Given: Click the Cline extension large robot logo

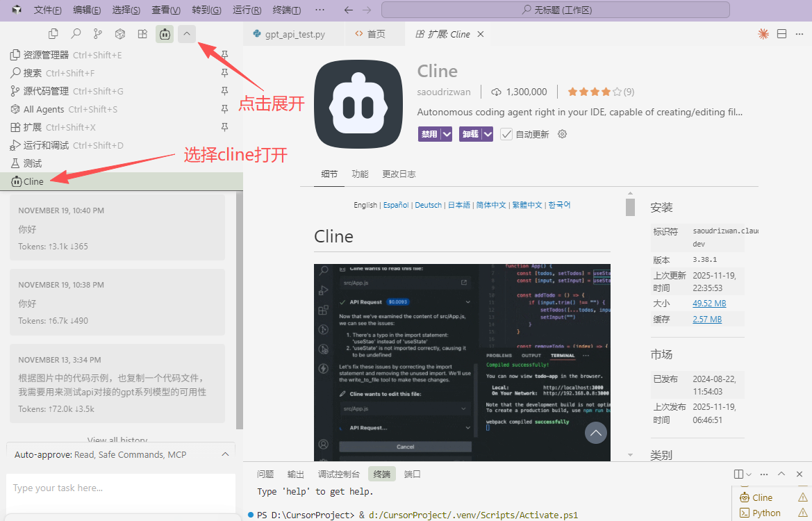Looking at the screenshot, I should [358, 104].
